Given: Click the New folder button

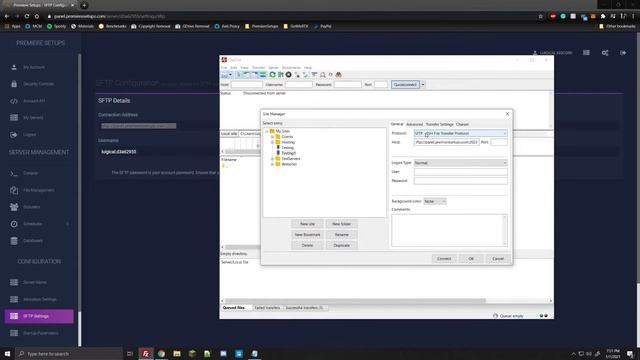Looking at the screenshot, I should 342,224.
